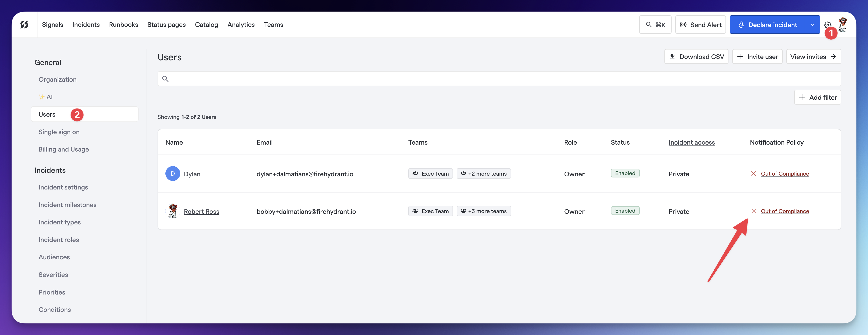The image size is (868, 335).
Task: Open Conditions settings
Action: click(55, 310)
